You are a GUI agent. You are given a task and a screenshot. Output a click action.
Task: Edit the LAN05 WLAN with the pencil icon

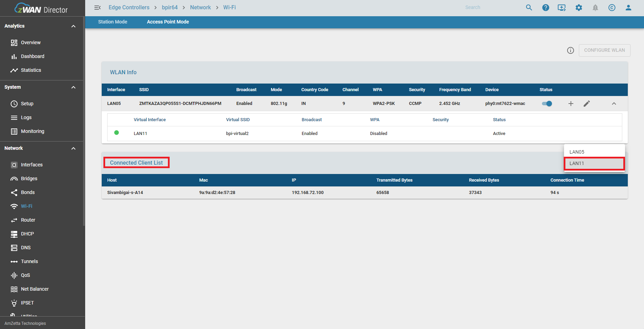pyautogui.click(x=587, y=103)
